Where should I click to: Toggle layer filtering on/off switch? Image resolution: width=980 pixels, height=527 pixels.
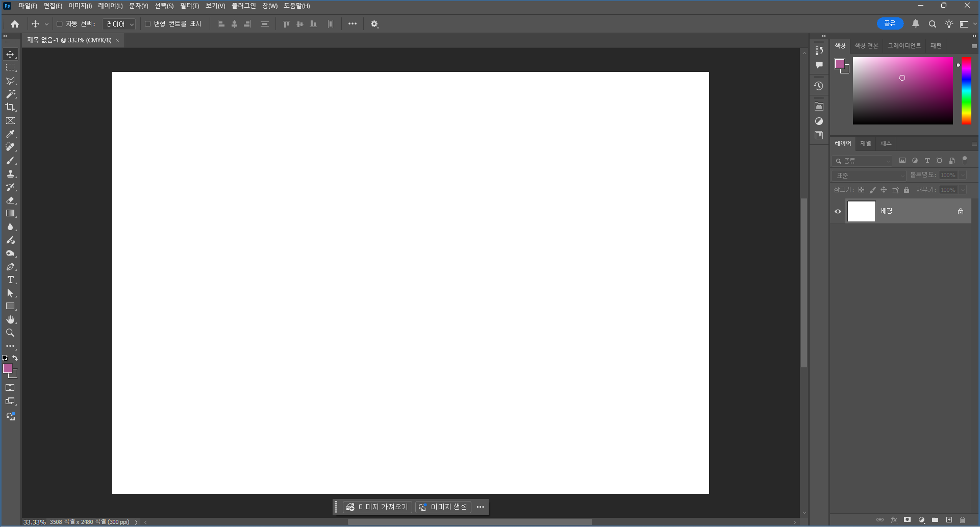tap(965, 159)
